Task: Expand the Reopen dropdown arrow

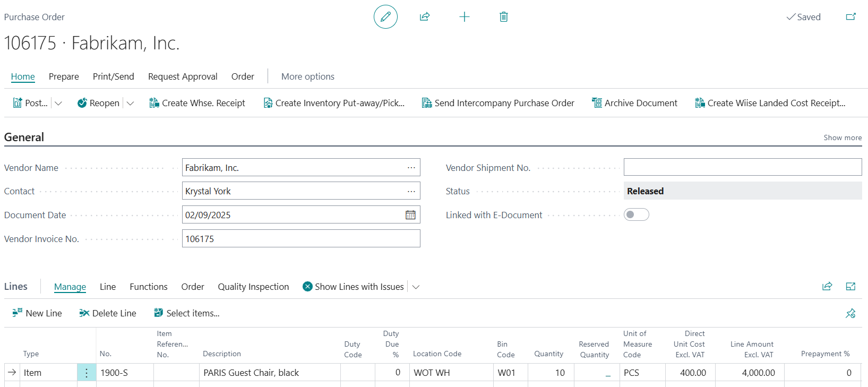Action: (x=131, y=103)
